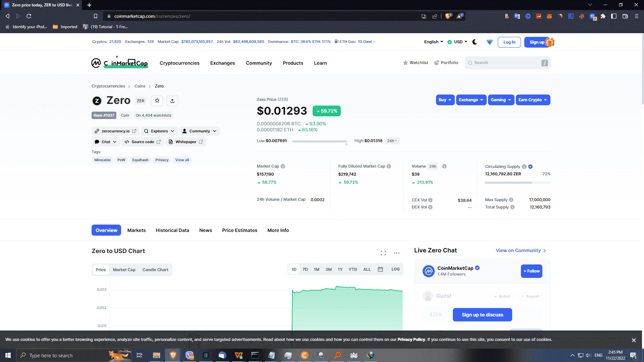Open Cryptocurrencies nav menu
This screenshot has width=644, height=362.
(x=179, y=63)
